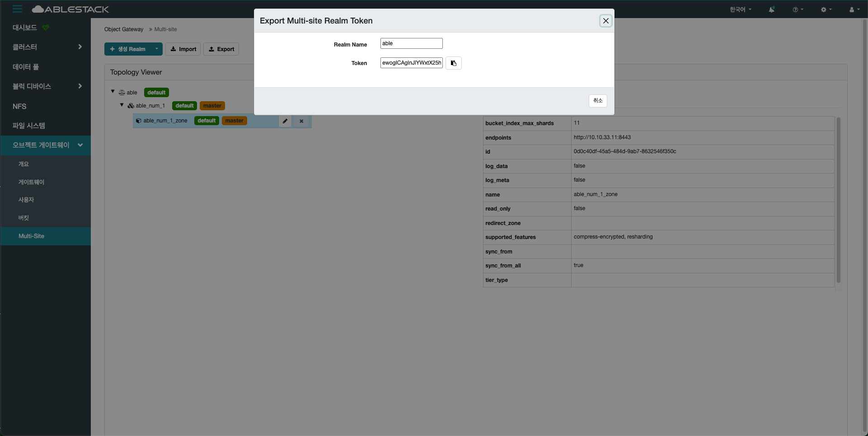The image size is (868, 436).
Task: Click the details table vertical scrollbar
Action: click(x=839, y=200)
